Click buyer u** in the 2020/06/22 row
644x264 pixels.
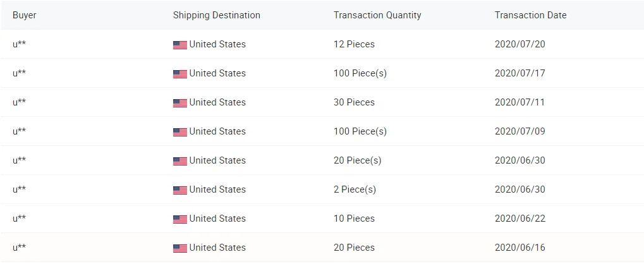[19, 219]
